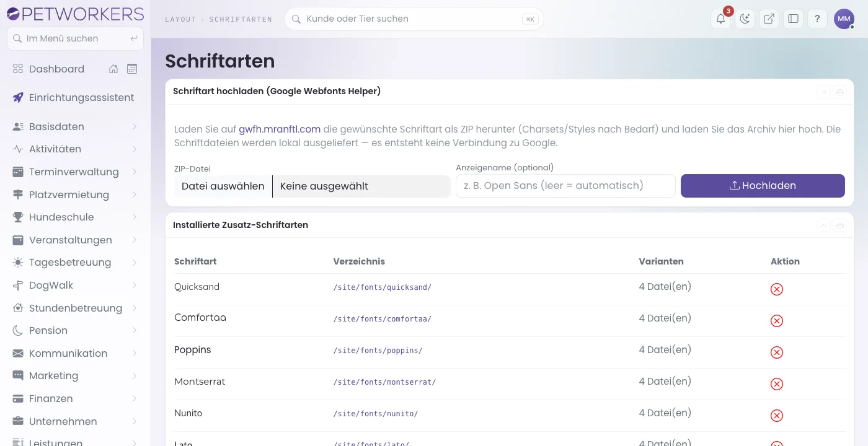Click /site/fonts/quicksand/ directory text
868x446 pixels.
382,287
